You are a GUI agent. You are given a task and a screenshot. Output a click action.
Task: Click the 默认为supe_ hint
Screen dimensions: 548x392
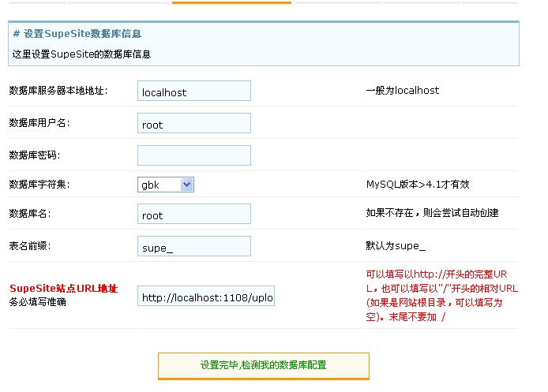(396, 246)
